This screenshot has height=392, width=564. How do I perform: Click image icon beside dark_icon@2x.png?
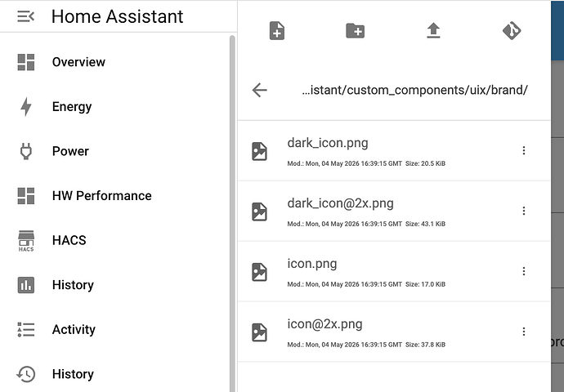259,212
